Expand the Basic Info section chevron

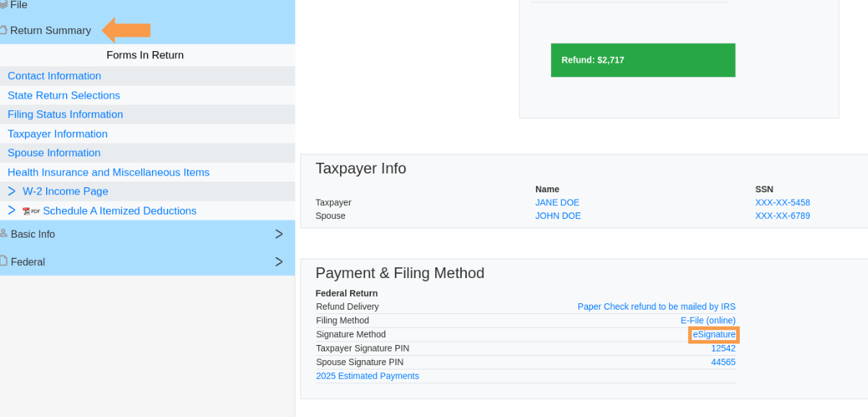[x=279, y=233]
